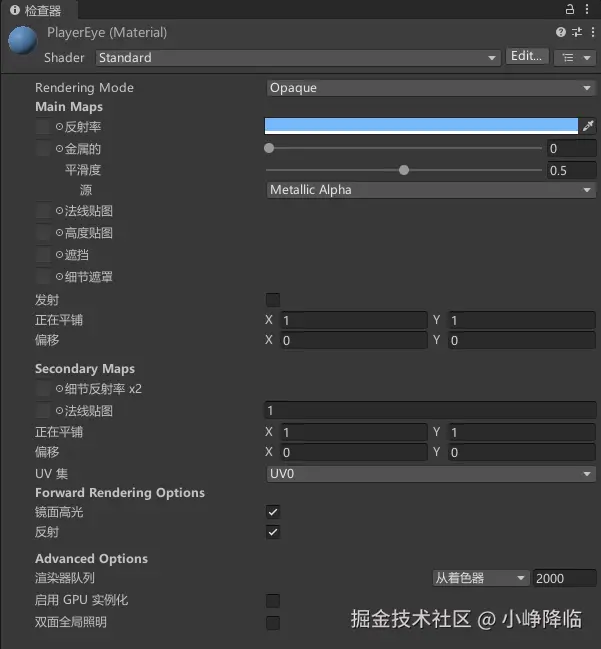
Task: Expand the arrow beside the shader list icon
Action: click(x=587, y=58)
